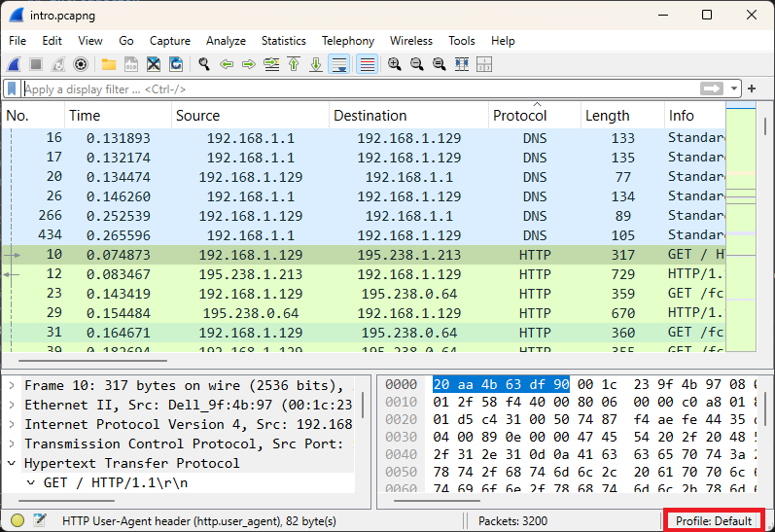Select packet 12 HTTP response row
Screen dimensions: 775x532
tap(364, 274)
